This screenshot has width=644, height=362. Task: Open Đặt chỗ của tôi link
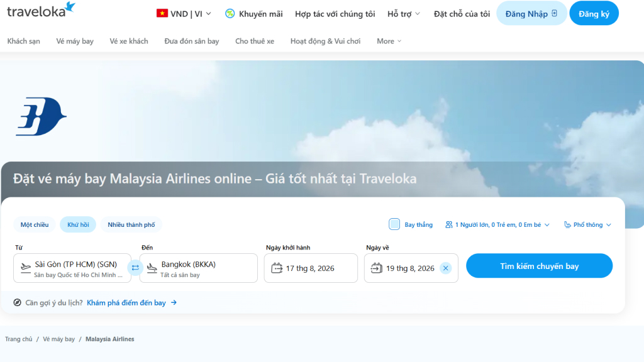[x=462, y=14]
